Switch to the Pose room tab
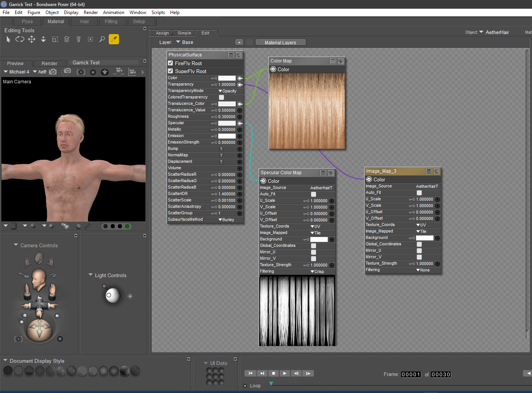This screenshot has width=532, height=393. (x=27, y=22)
